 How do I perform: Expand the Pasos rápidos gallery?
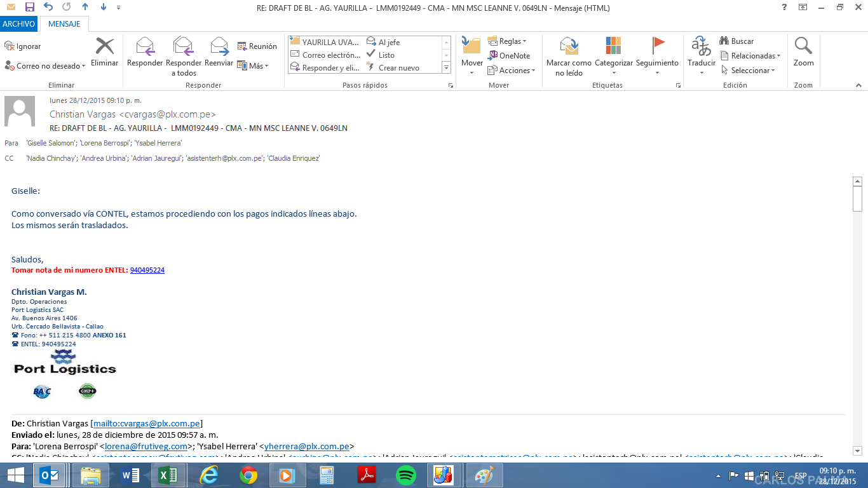tap(446, 67)
